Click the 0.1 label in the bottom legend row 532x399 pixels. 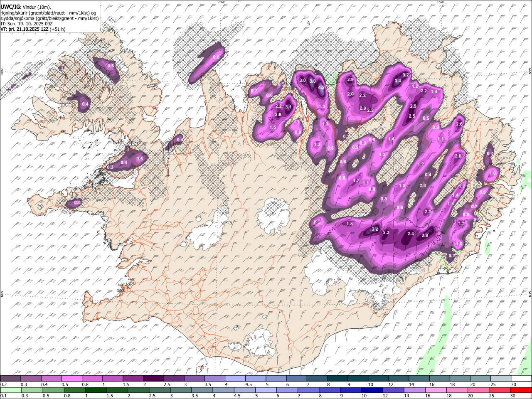click(4, 396)
